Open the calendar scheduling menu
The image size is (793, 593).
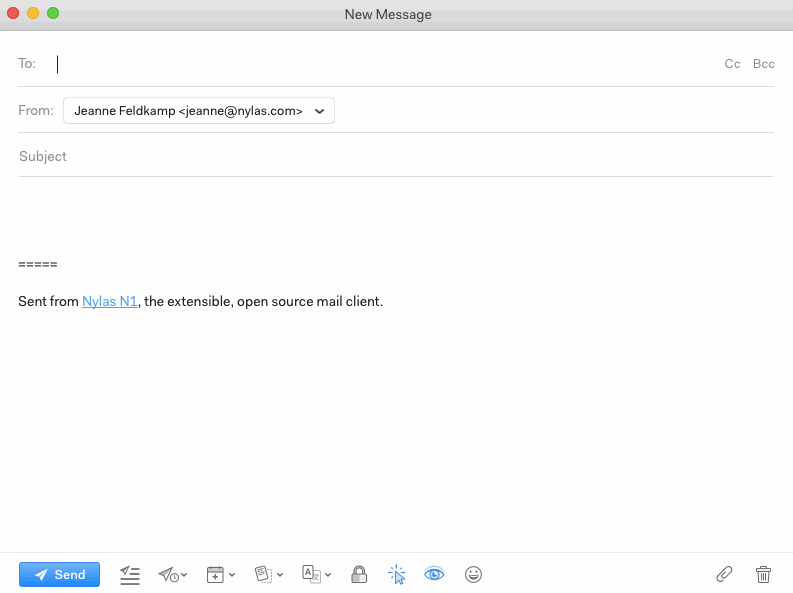tap(220, 574)
